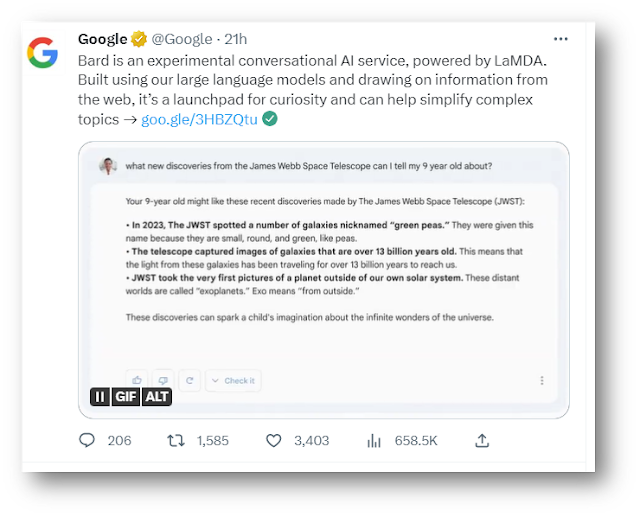Click thumbs up in Bard response

click(136, 380)
